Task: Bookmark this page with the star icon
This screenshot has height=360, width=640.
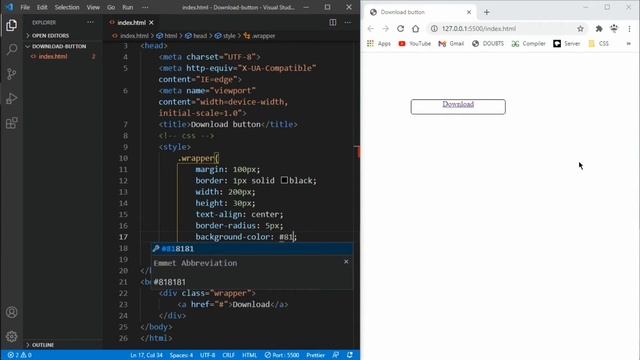Action: [x=580, y=29]
